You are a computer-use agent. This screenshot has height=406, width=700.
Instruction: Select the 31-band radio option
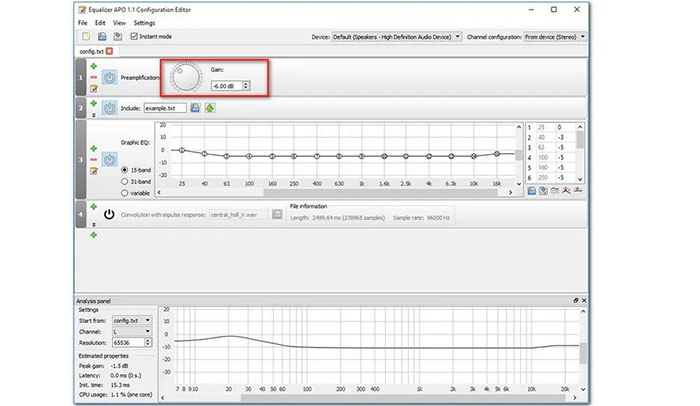point(125,182)
